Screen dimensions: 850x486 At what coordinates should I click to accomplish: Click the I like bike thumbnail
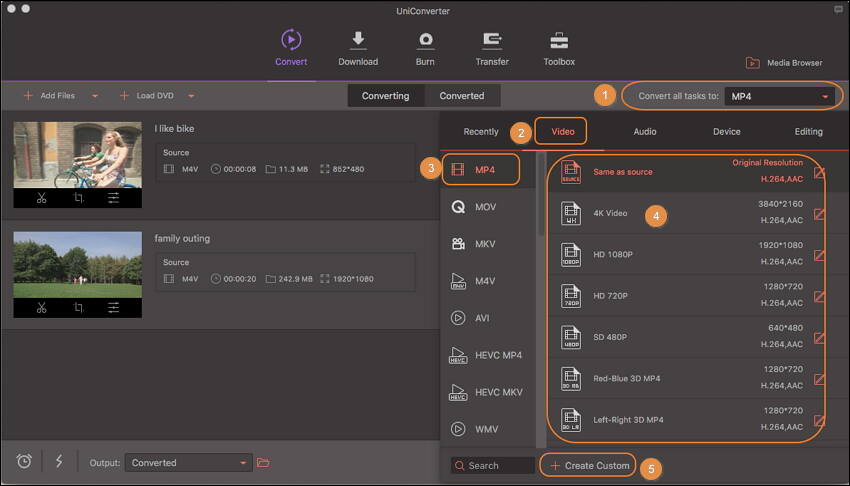click(x=78, y=155)
